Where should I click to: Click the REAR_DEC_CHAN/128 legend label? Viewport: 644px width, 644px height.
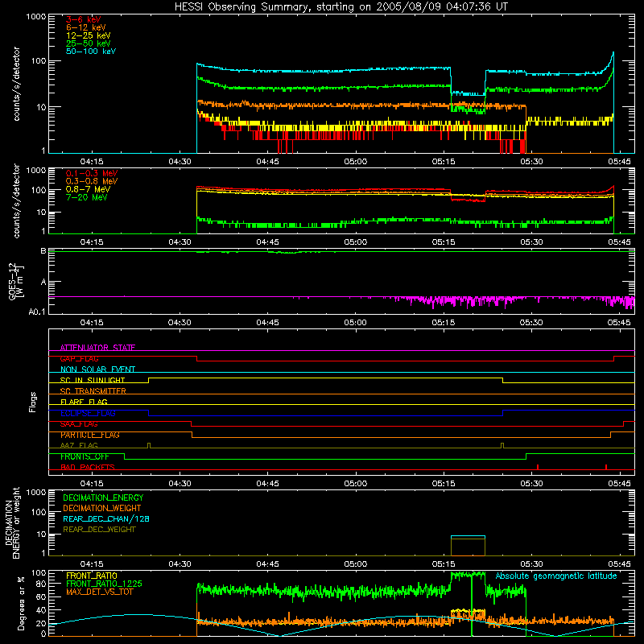(x=106, y=518)
